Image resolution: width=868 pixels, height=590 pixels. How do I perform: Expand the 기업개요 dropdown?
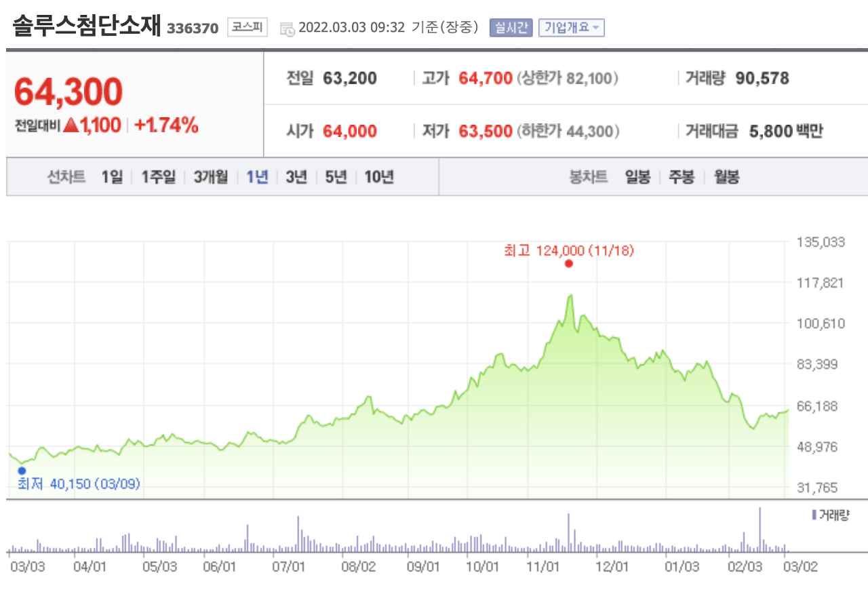coord(571,28)
